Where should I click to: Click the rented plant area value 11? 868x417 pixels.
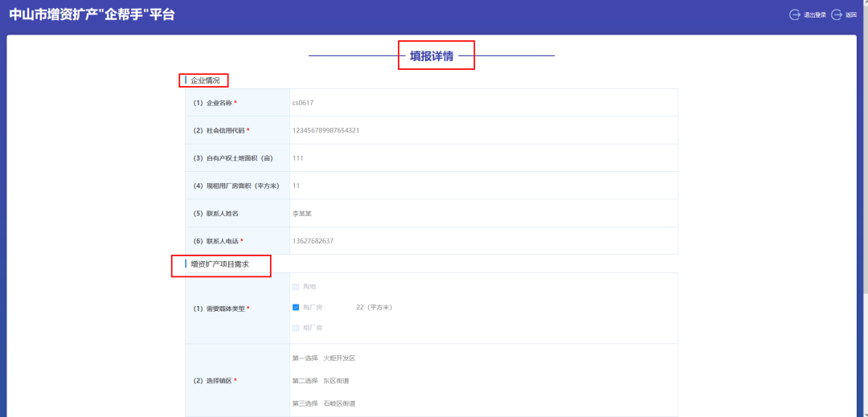296,186
